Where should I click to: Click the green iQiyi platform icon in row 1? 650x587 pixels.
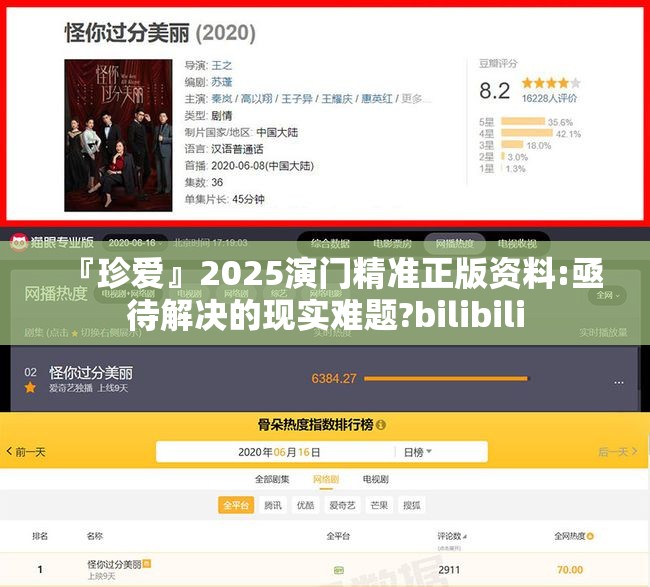338,570
